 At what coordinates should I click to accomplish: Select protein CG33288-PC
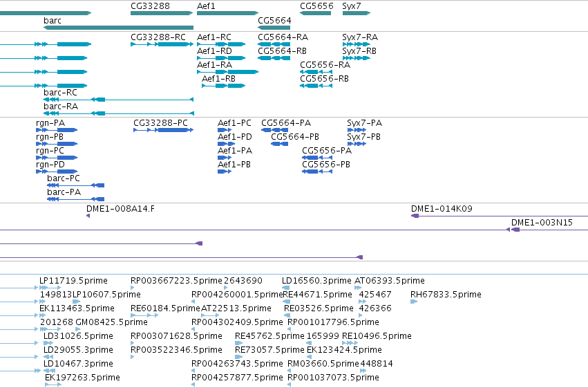pos(164,130)
